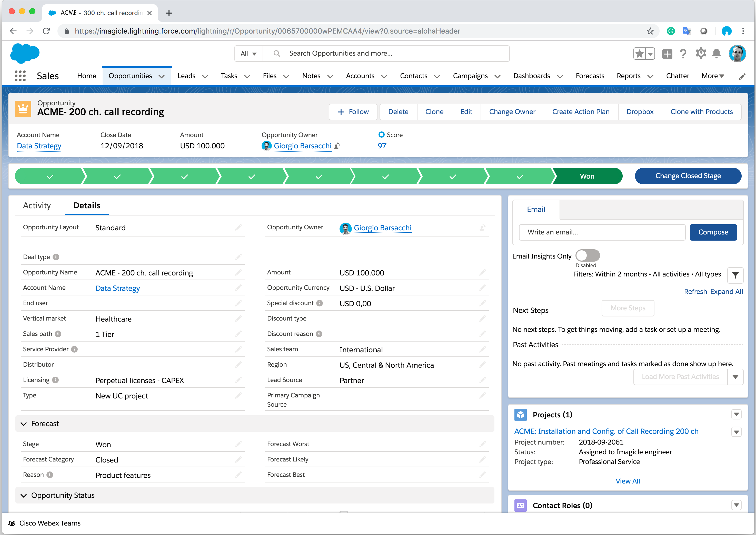Click the Write an email field
The width and height of the screenshot is (756, 535).
[601, 232]
